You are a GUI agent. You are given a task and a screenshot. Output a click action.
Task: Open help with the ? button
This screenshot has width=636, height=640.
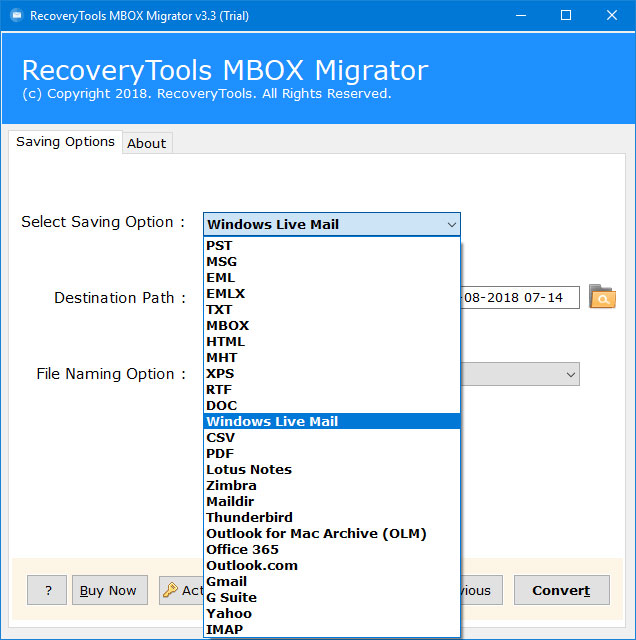(x=47, y=590)
